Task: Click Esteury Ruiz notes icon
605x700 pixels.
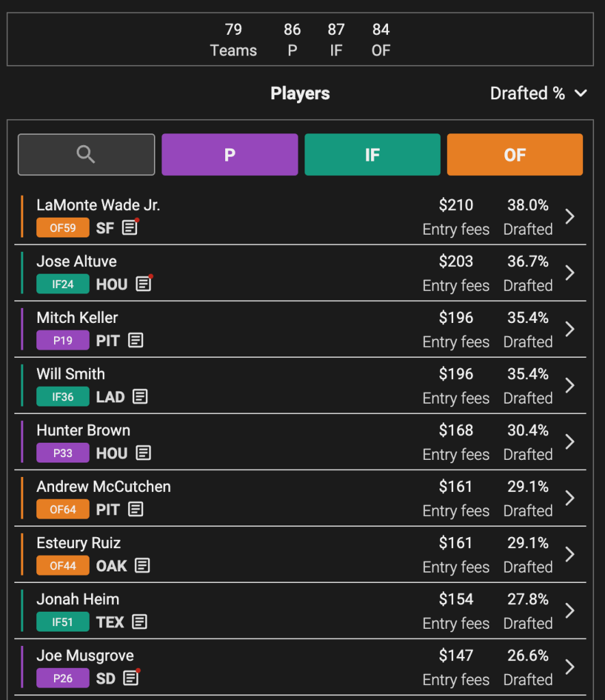Action: pos(142,566)
